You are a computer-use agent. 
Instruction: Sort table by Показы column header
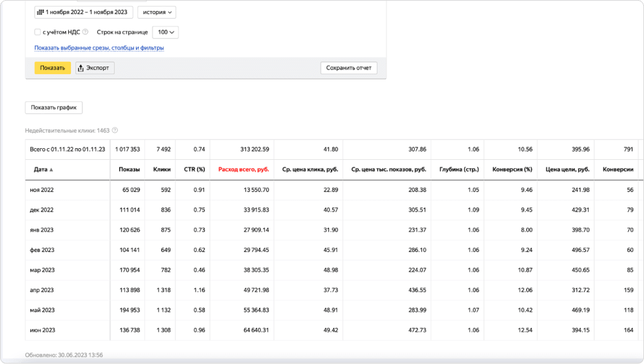click(x=129, y=169)
